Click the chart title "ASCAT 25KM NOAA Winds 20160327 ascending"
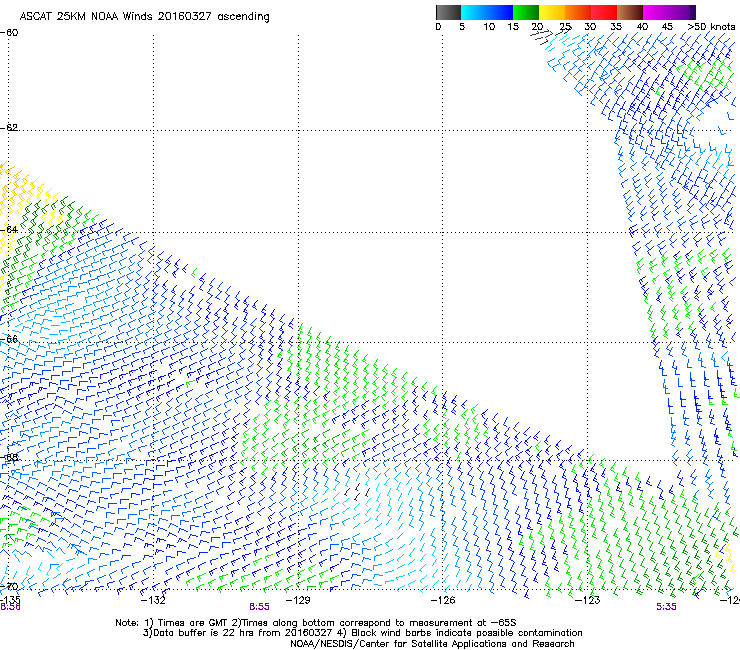Viewport: 740px width, 650px height. [x=144, y=17]
